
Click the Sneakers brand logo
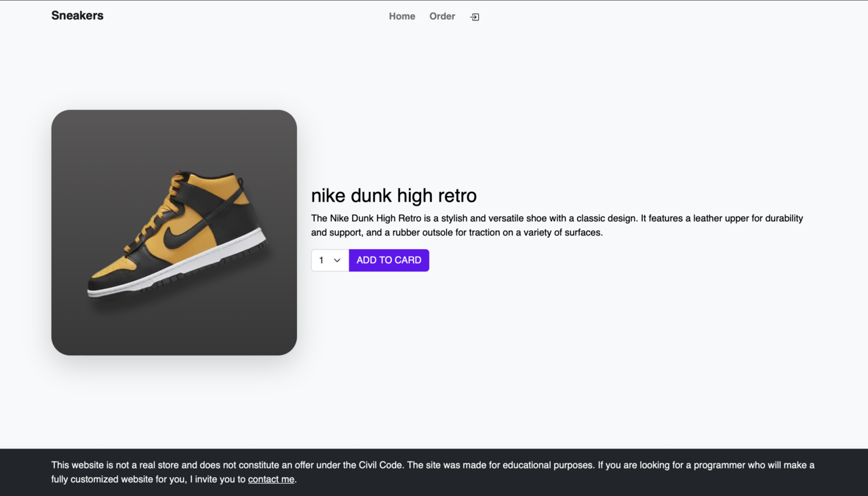pyautogui.click(x=77, y=16)
